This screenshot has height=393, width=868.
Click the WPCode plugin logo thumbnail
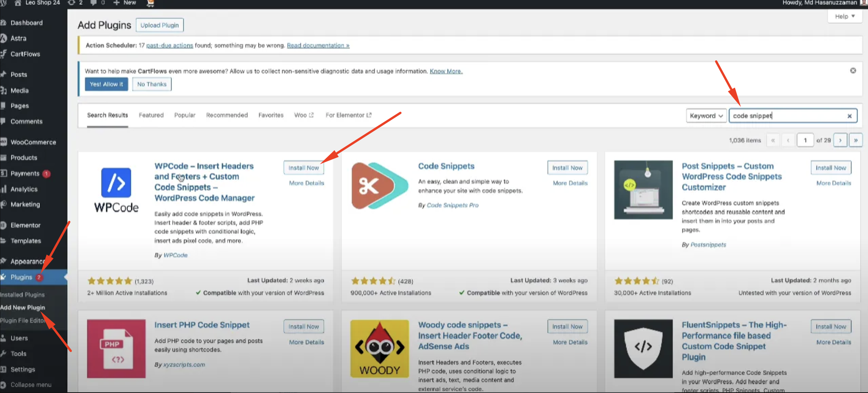pyautogui.click(x=116, y=190)
